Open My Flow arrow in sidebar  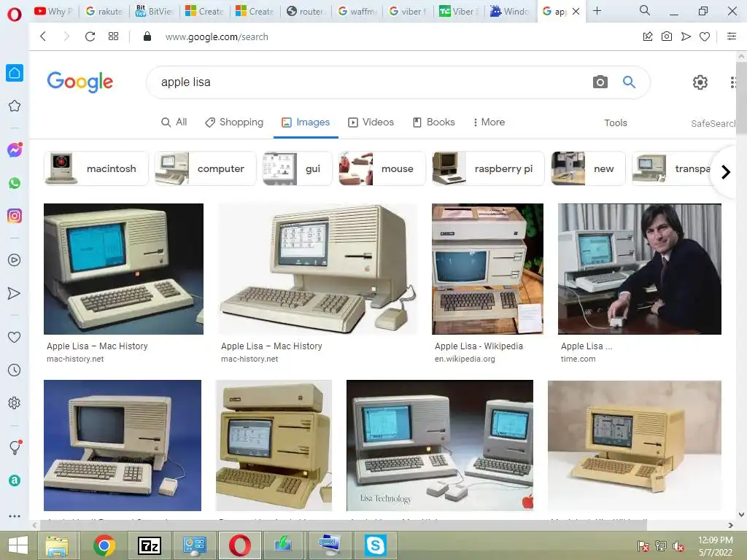[x=15, y=293]
